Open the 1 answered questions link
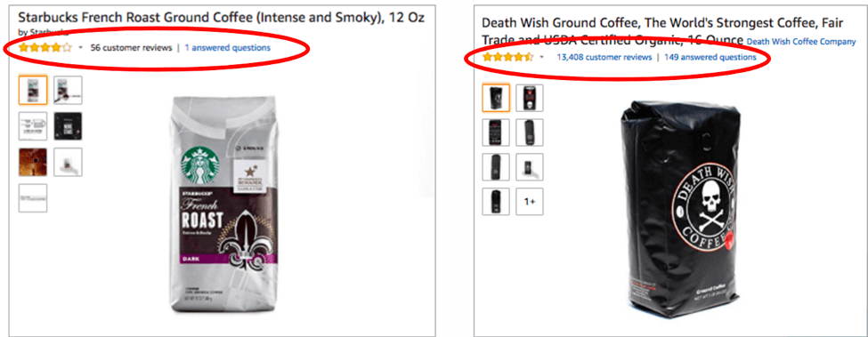The width and height of the screenshot is (868, 337). click(x=228, y=48)
